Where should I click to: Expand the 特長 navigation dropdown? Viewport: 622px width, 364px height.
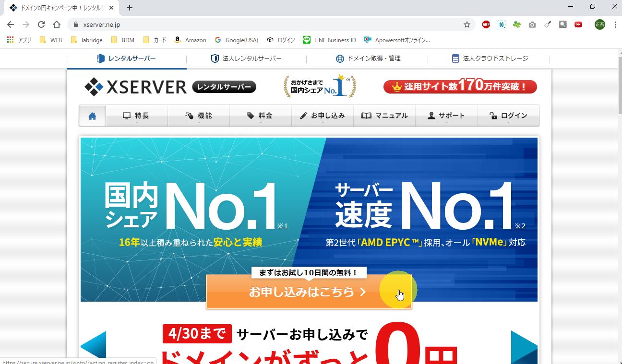[137, 116]
